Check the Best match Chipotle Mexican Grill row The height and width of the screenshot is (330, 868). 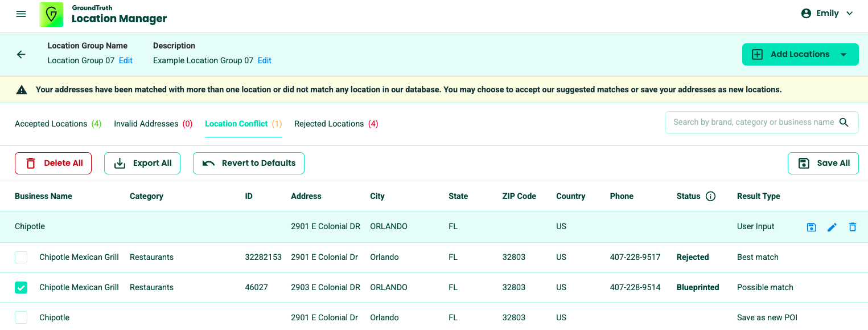(x=21, y=258)
